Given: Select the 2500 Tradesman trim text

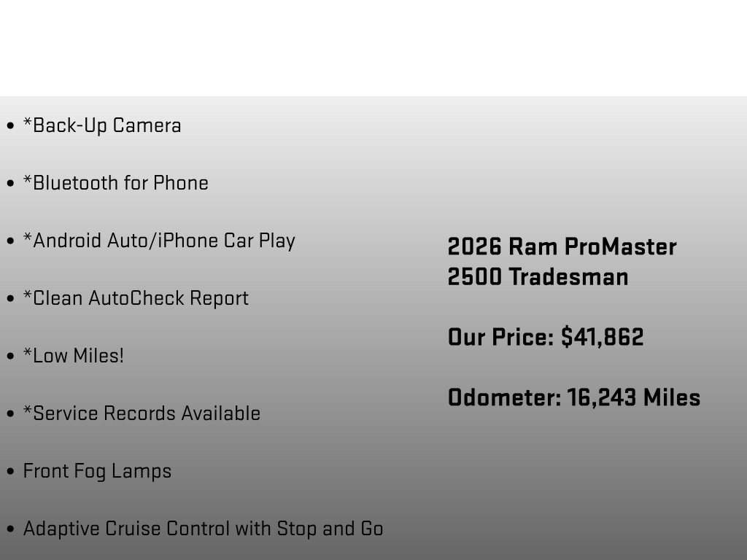Looking at the screenshot, I should tap(538, 277).
